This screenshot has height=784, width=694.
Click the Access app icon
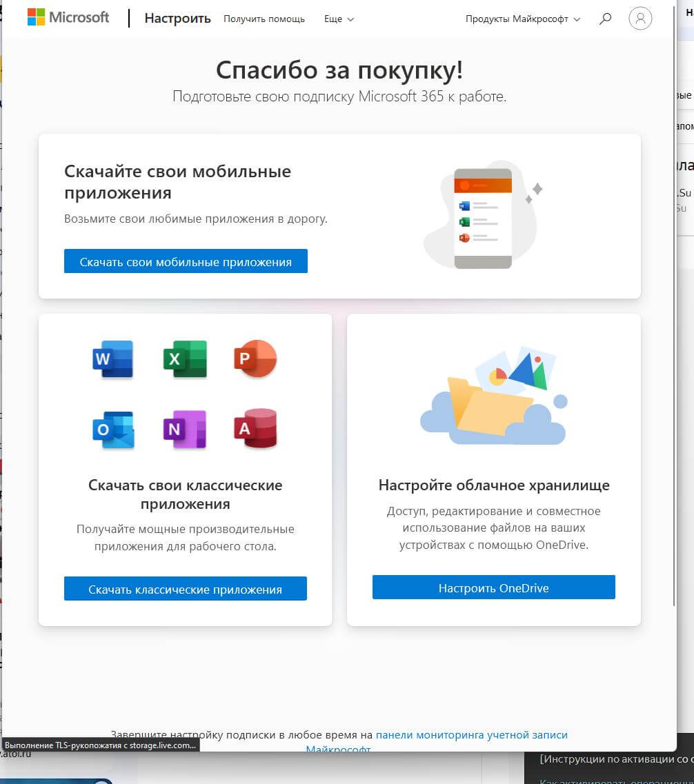point(255,428)
